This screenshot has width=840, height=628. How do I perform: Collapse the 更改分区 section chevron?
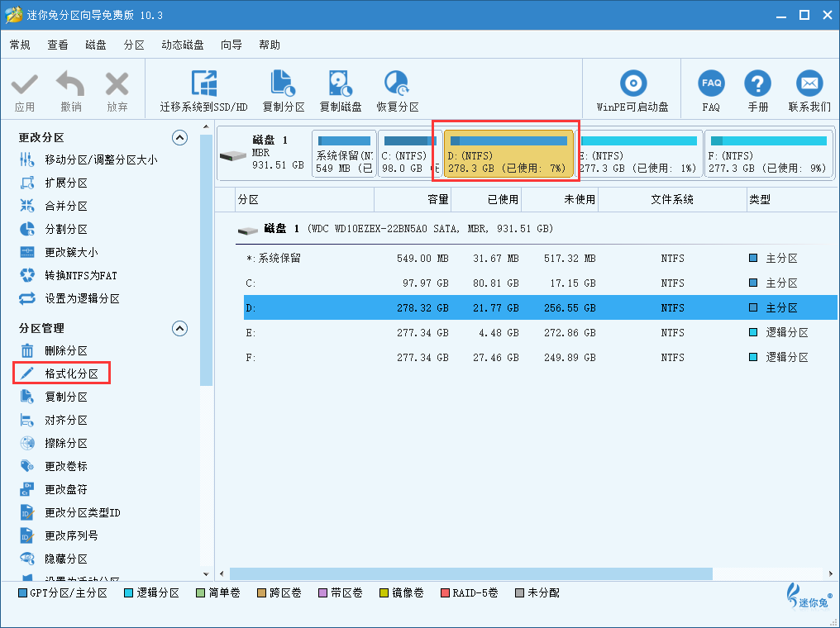tap(179, 138)
